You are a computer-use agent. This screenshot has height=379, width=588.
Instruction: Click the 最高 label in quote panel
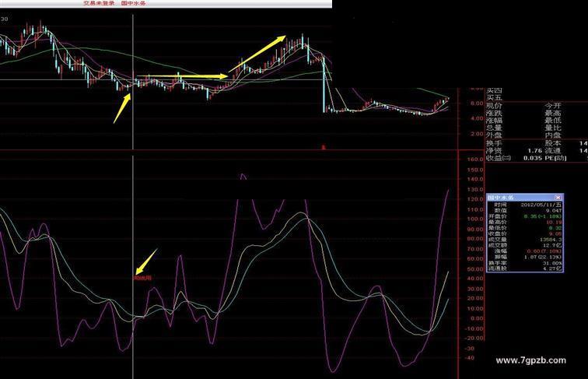(x=553, y=113)
